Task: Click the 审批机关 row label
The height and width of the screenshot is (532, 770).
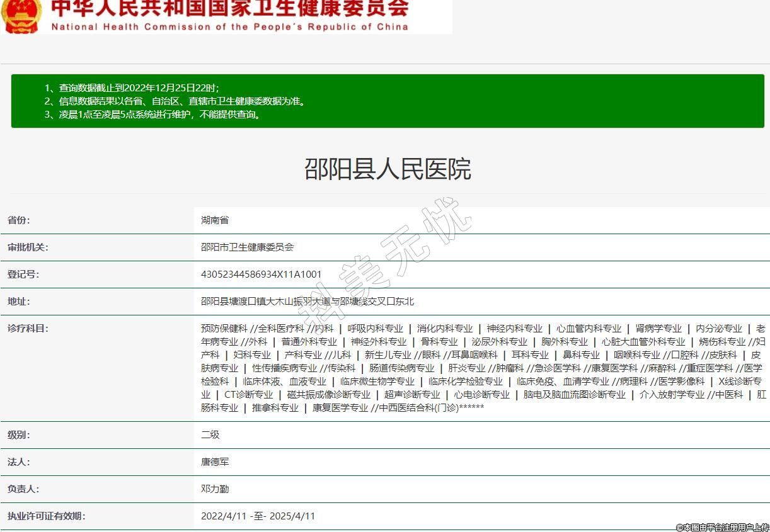Action: pyautogui.click(x=28, y=247)
